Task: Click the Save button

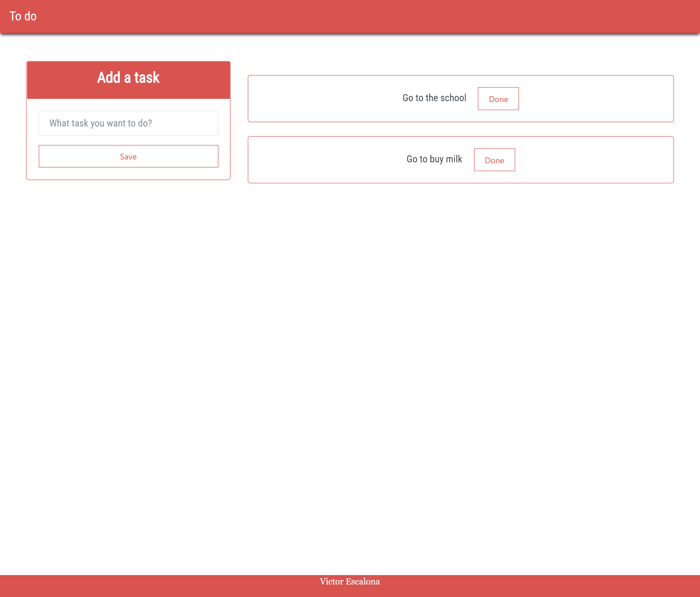Action: coord(128,156)
